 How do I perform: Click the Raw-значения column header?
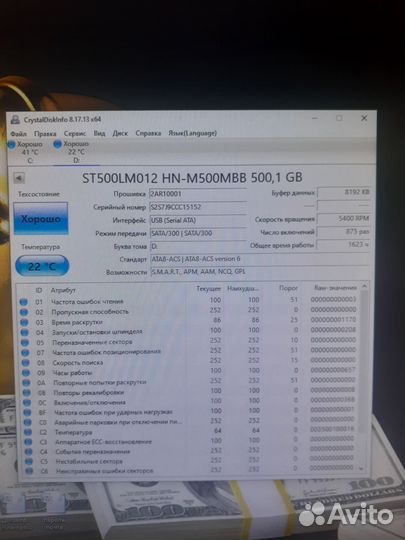335,287
